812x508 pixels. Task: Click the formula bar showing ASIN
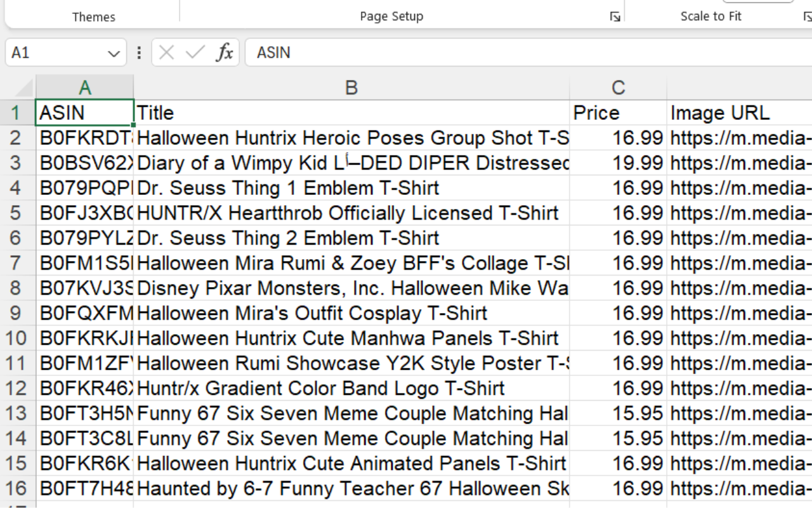pyautogui.click(x=528, y=53)
